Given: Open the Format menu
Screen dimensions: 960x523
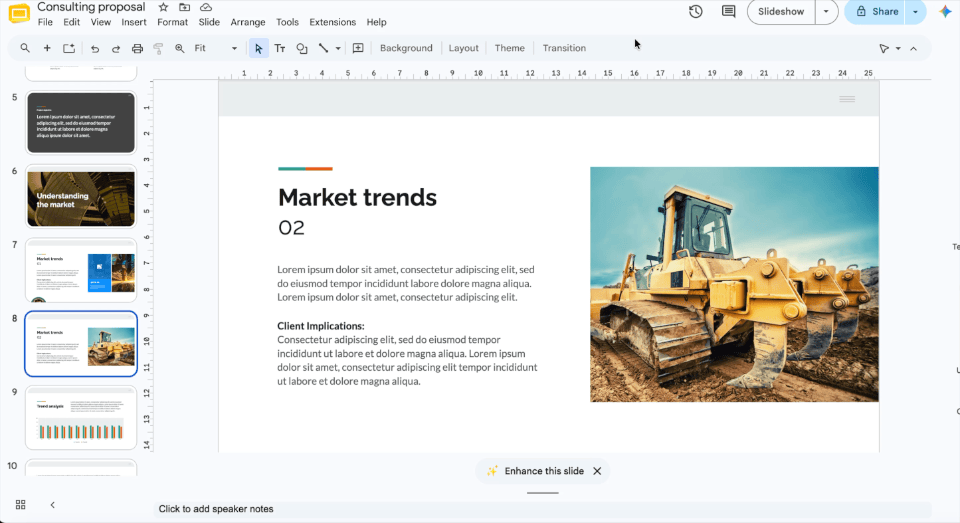Looking at the screenshot, I should (173, 22).
